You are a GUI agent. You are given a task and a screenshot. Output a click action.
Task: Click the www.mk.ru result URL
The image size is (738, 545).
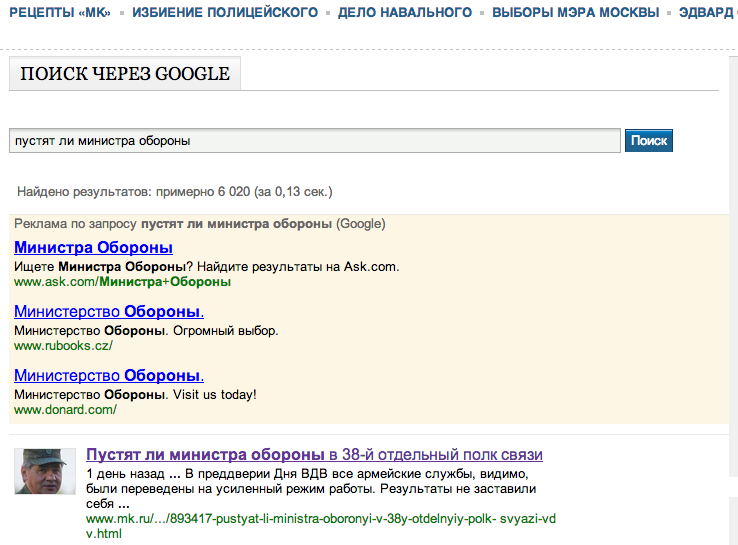pyautogui.click(x=320, y=519)
